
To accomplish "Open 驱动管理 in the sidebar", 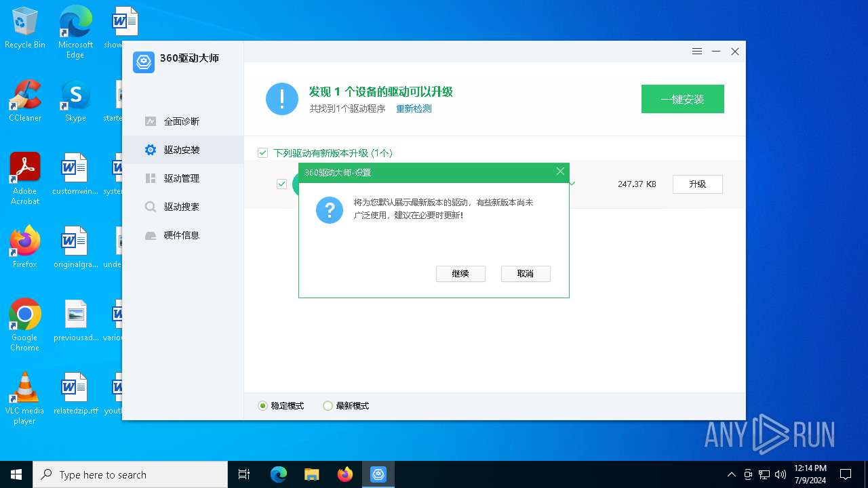I will pos(182,178).
